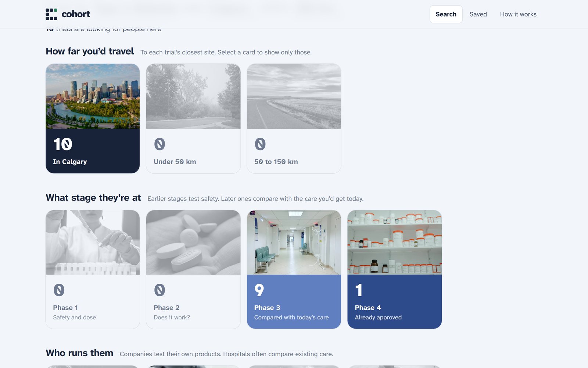Open the Search tab

pyautogui.click(x=446, y=14)
